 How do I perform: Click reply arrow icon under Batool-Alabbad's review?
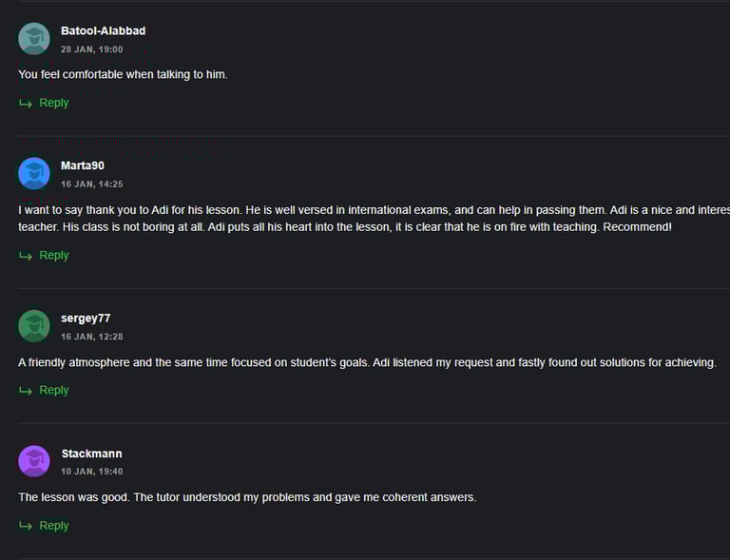click(x=26, y=104)
